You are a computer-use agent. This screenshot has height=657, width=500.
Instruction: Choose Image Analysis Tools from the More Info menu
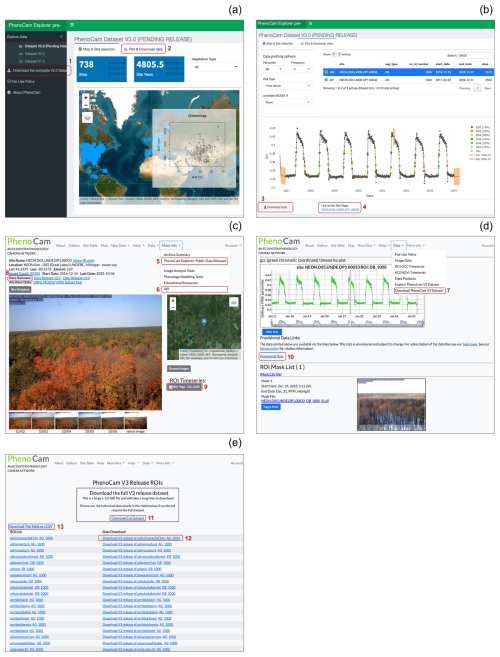(179, 271)
